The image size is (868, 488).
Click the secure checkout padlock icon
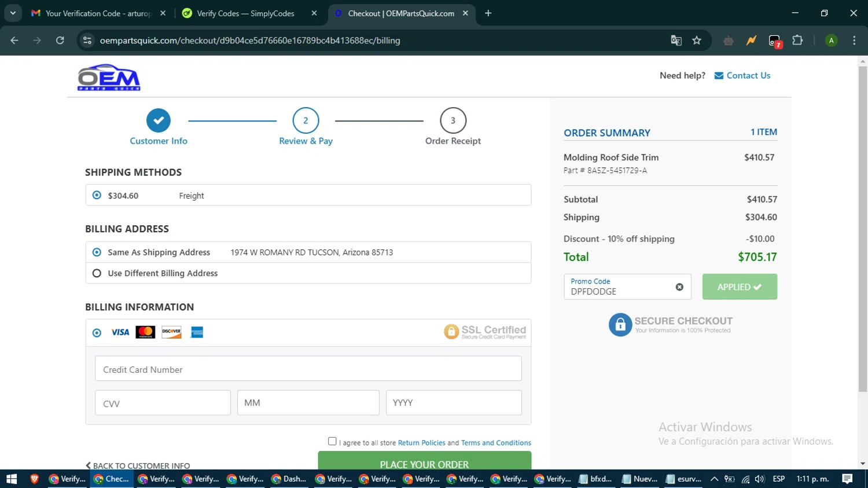point(620,325)
